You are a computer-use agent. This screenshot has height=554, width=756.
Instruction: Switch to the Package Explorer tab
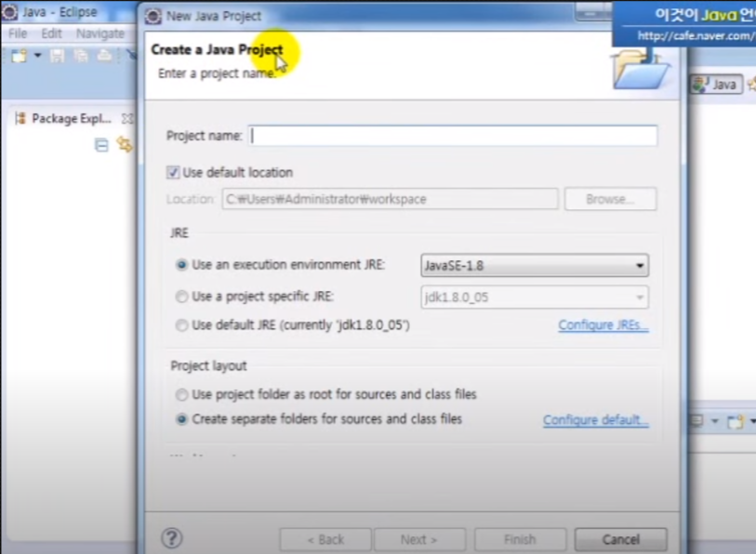pos(72,119)
